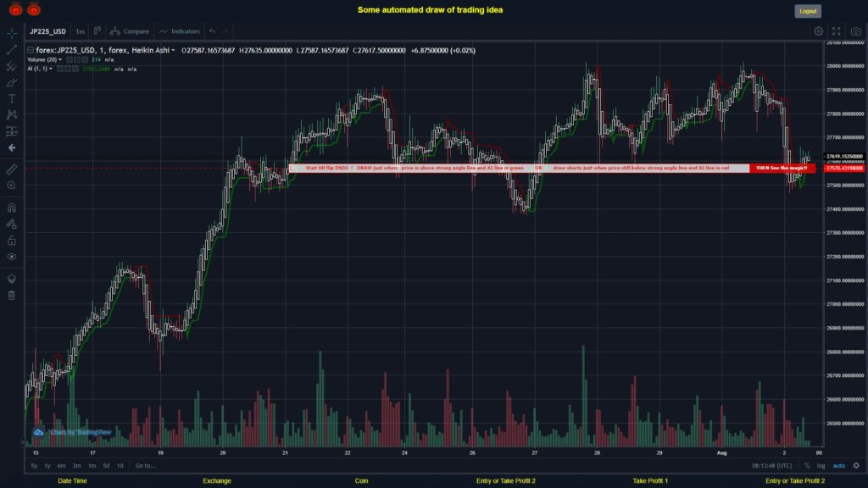Click the Date Time column header
Screen dimensions: 868x488
(x=73, y=481)
